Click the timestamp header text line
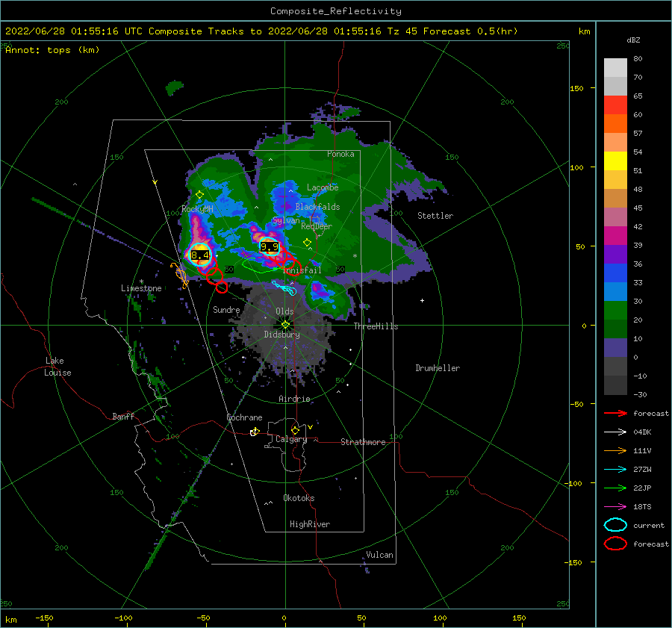This screenshot has height=628, width=672. [261, 31]
